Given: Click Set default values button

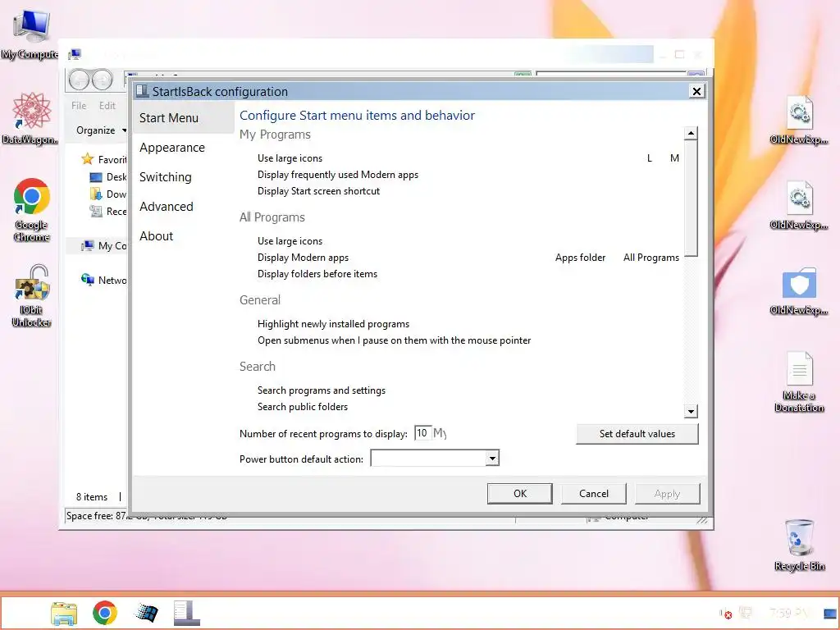Looking at the screenshot, I should (x=637, y=434).
